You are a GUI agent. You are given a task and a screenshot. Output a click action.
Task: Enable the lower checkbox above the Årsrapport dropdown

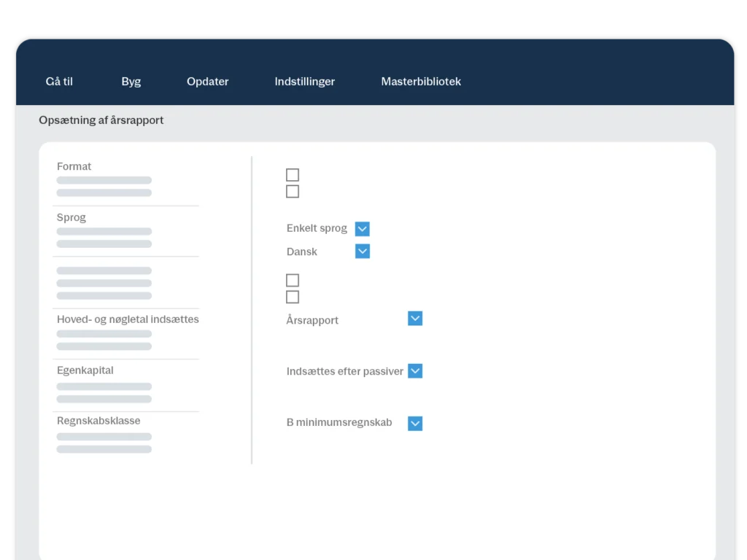coord(293,297)
